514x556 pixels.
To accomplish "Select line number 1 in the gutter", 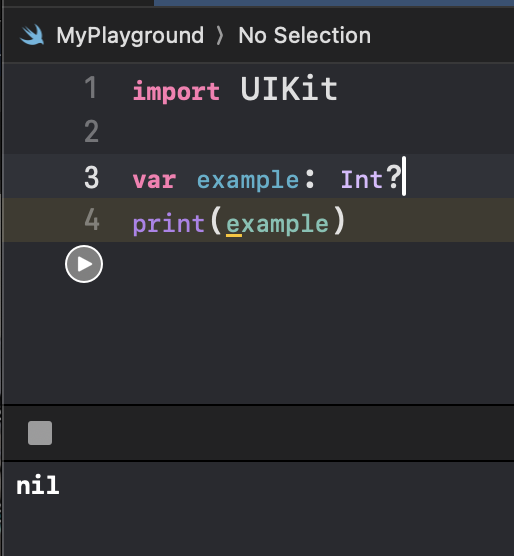I will [x=91, y=88].
